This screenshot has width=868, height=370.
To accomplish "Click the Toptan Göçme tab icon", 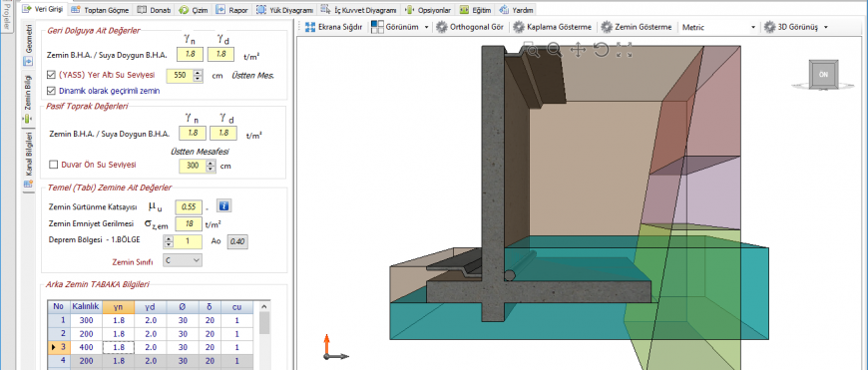I will pos(75,9).
